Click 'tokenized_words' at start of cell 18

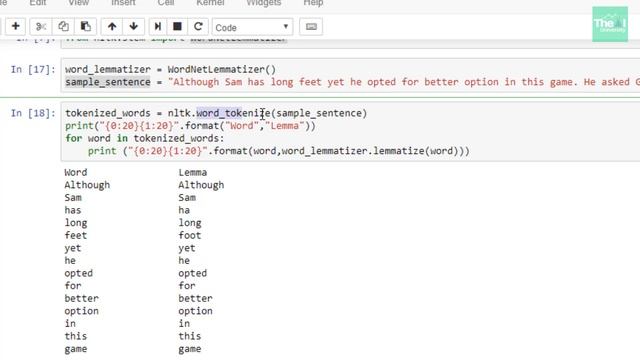[x=108, y=113]
